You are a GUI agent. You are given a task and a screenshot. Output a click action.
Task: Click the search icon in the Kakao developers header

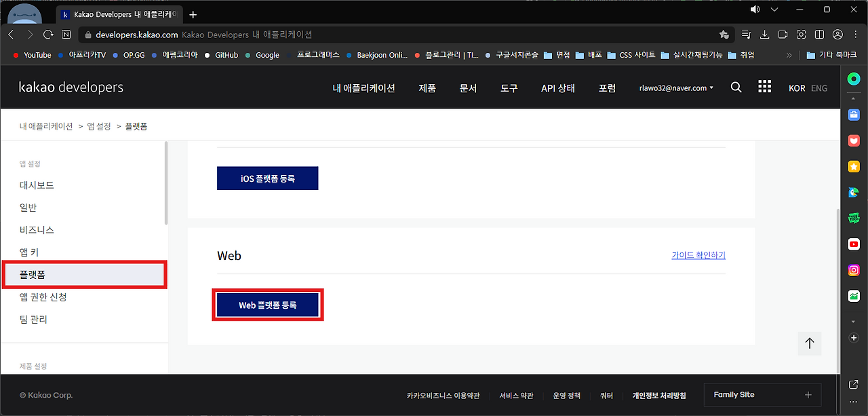point(736,87)
